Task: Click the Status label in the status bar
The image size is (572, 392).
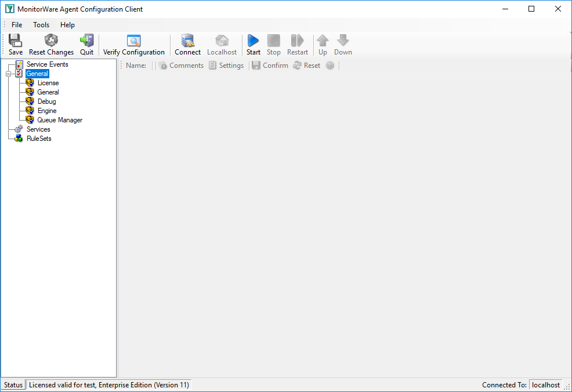Action: [x=13, y=385]
